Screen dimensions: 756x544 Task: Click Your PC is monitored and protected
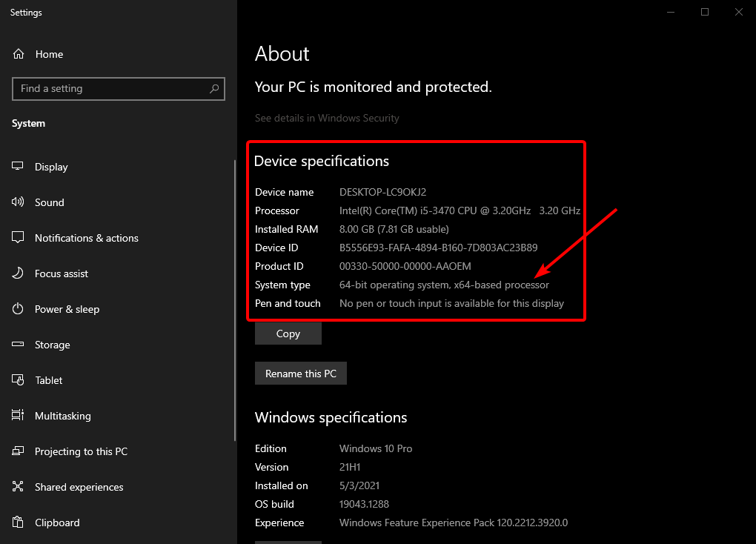[373, 87]
